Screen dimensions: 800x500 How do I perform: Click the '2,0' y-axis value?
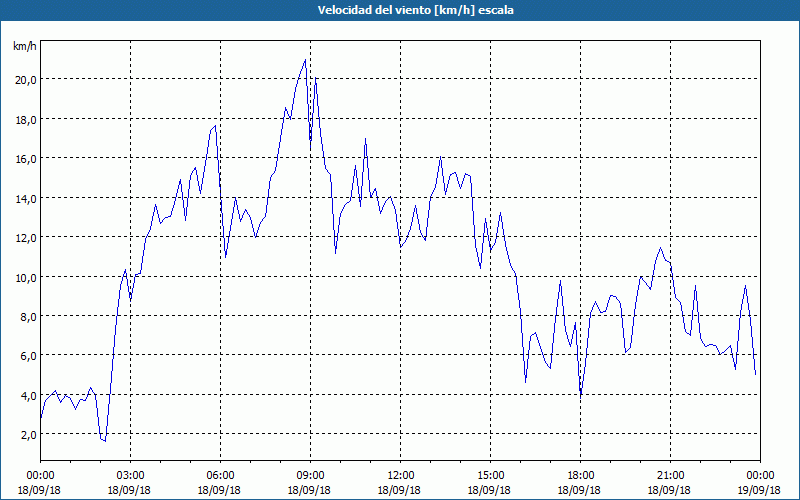tap(29, 435)
